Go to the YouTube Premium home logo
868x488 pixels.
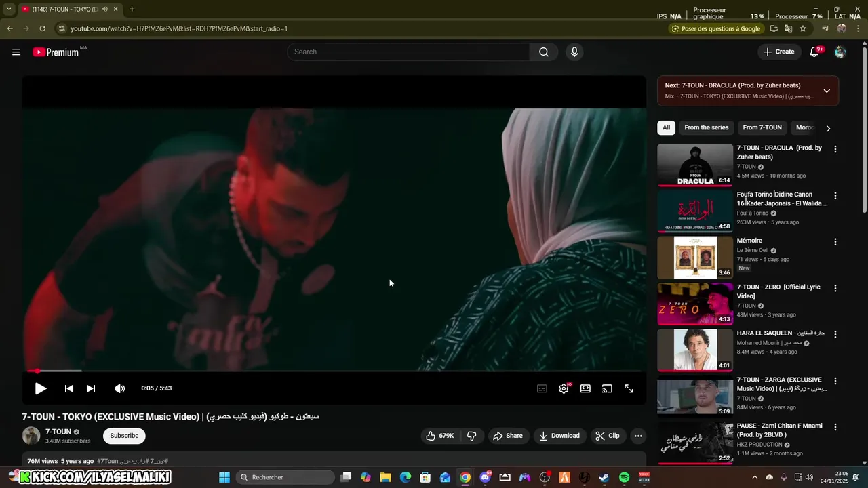(x=56, y=52)
